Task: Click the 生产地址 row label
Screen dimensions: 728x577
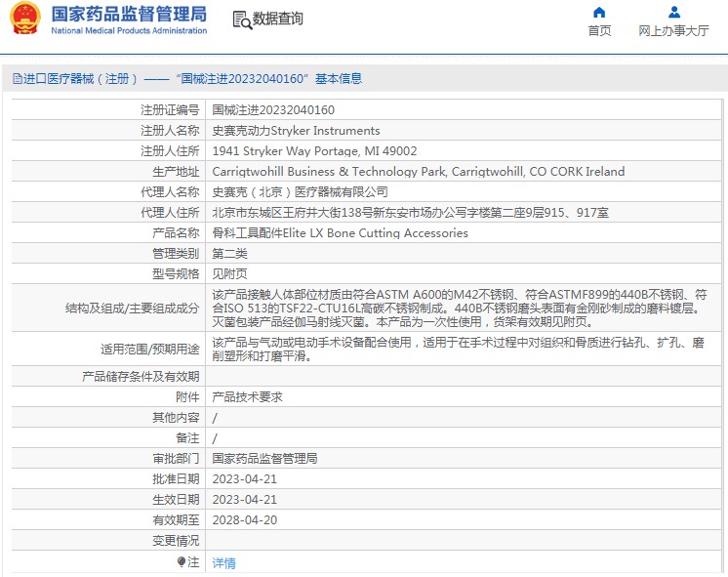Action: 176,172
